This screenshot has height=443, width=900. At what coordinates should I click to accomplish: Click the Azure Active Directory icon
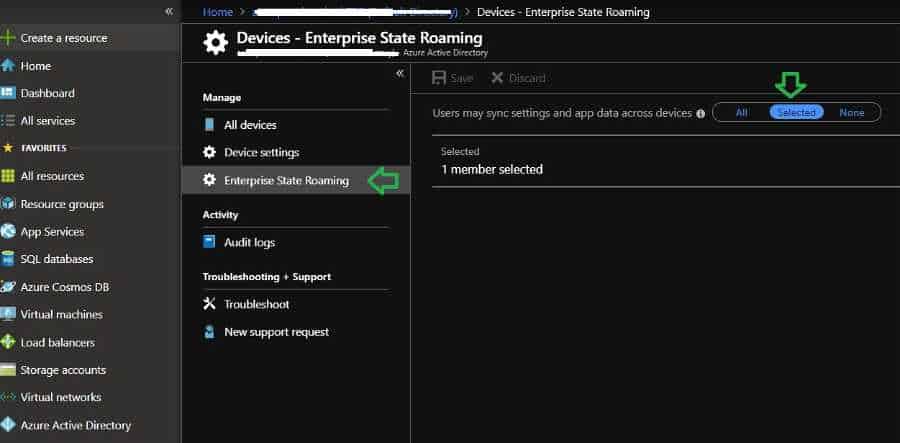pos(8,425)
